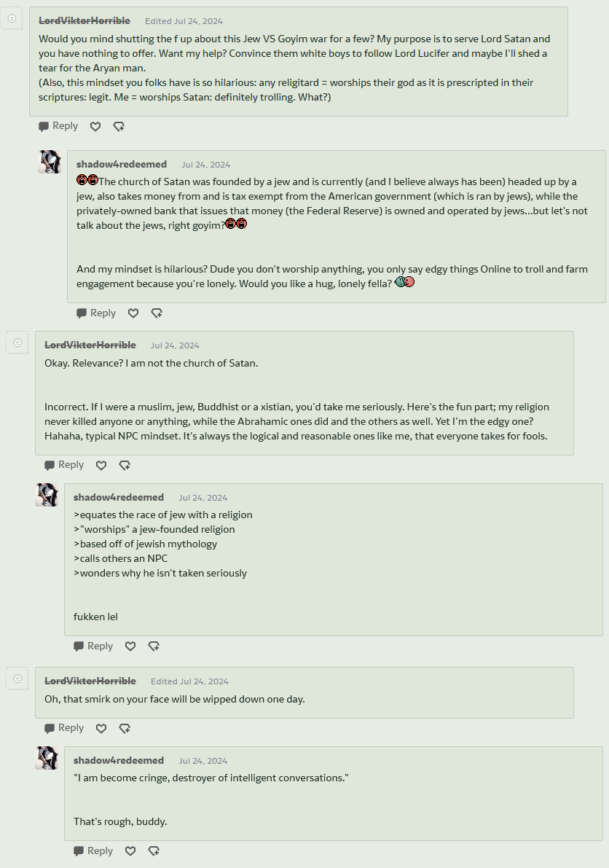Open the struck-through LordViktorHorrible username on "Okay. Relevance?"
This screenshot has height=868, width=609.
(x=90, y=345)
